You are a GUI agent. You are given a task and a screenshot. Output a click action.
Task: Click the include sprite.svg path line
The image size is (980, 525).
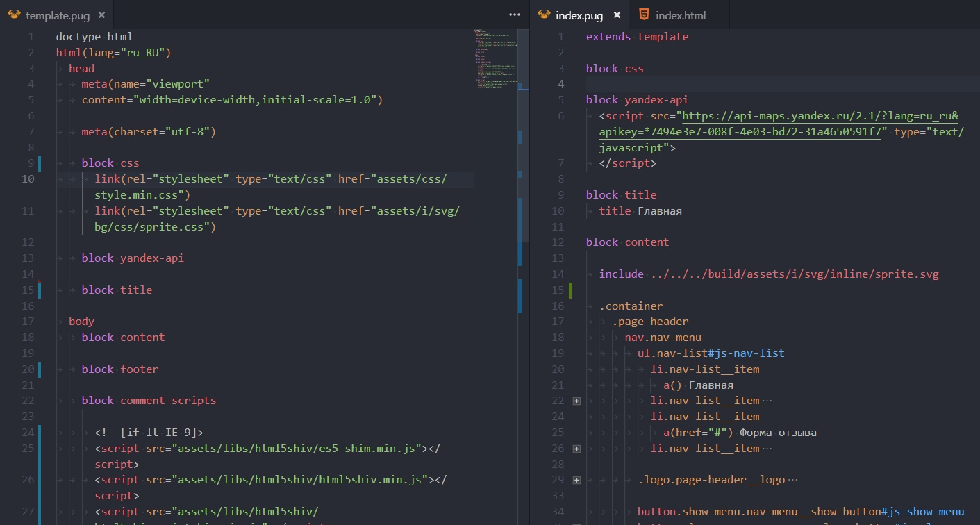769,274
